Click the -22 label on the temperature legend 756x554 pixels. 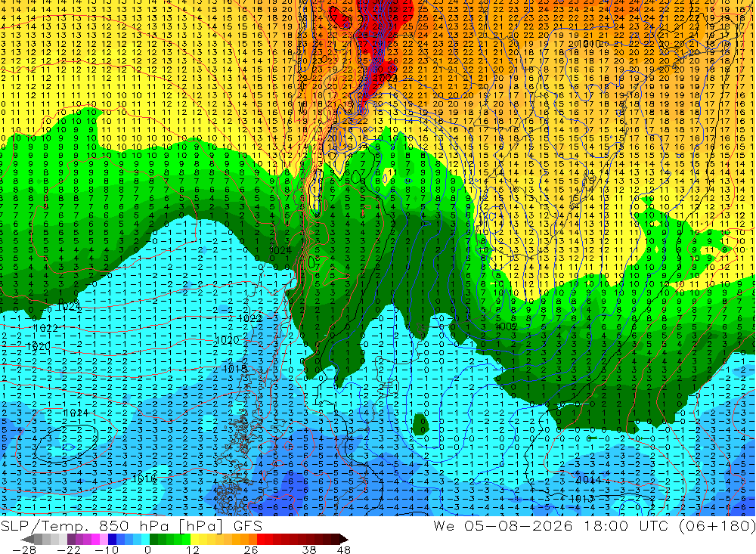(69, 549)
